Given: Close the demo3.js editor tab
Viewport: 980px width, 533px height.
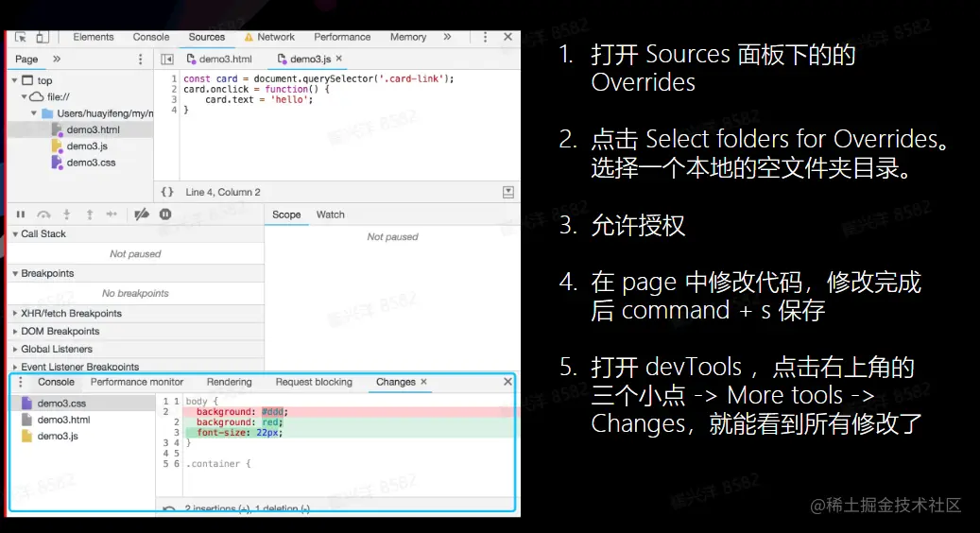Looking at the screenshot, I should [x=338, y=58].
